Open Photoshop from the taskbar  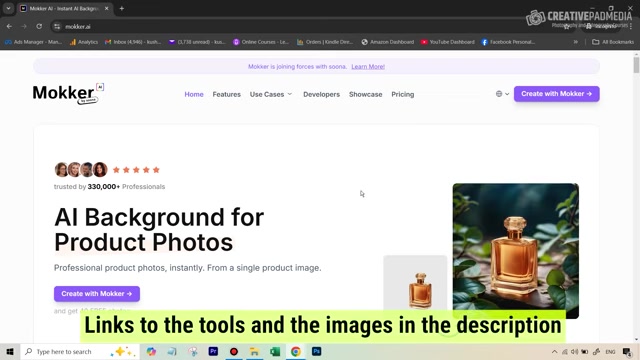click(316, 351)
